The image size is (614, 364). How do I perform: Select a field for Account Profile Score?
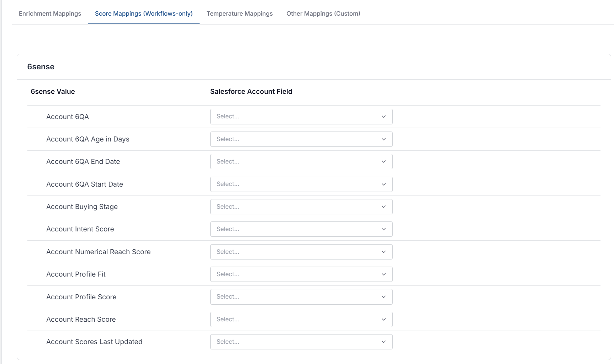pos(301,297)
